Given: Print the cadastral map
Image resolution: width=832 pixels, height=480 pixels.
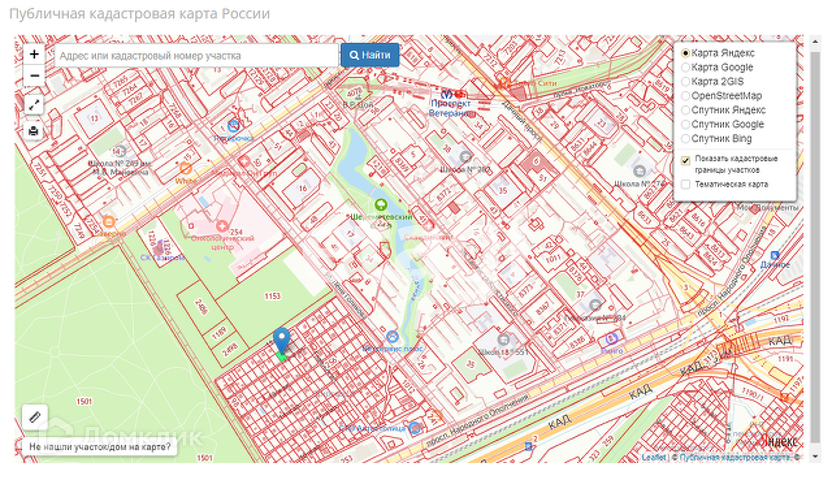Looking at the screenshot, I should pyautogui.click(x=34, y=130).
